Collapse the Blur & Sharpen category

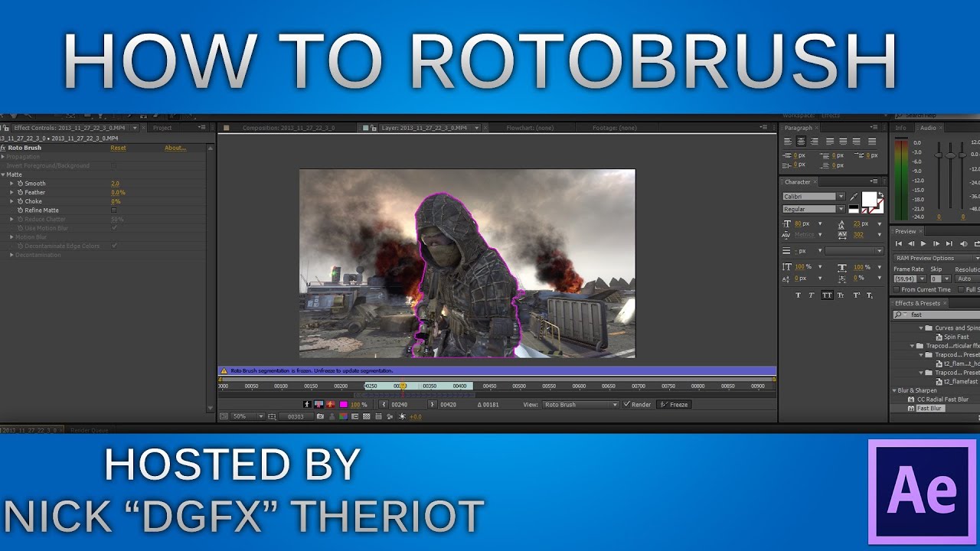[894, 390]
